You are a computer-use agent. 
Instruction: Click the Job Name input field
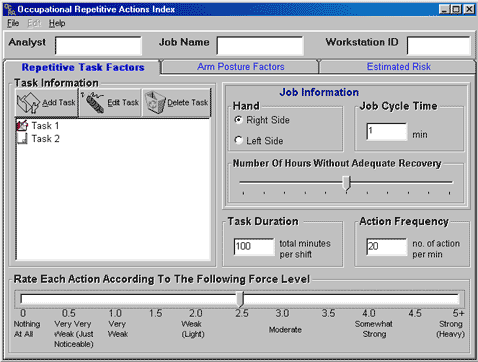(260, 46)
